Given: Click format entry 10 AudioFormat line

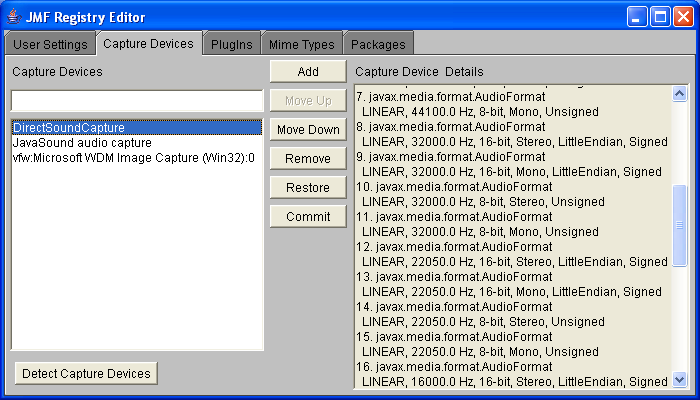Looking at the screenshot, I should click(454, 187).
